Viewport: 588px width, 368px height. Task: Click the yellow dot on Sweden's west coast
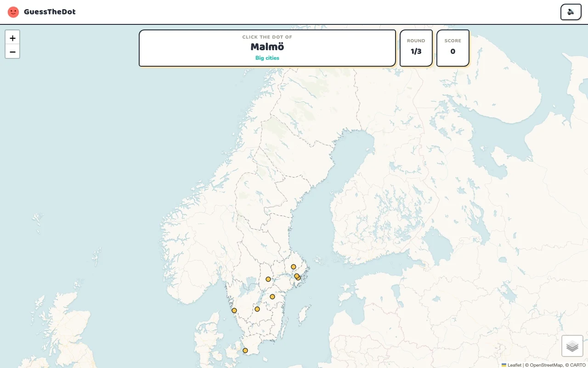[234, 310]
